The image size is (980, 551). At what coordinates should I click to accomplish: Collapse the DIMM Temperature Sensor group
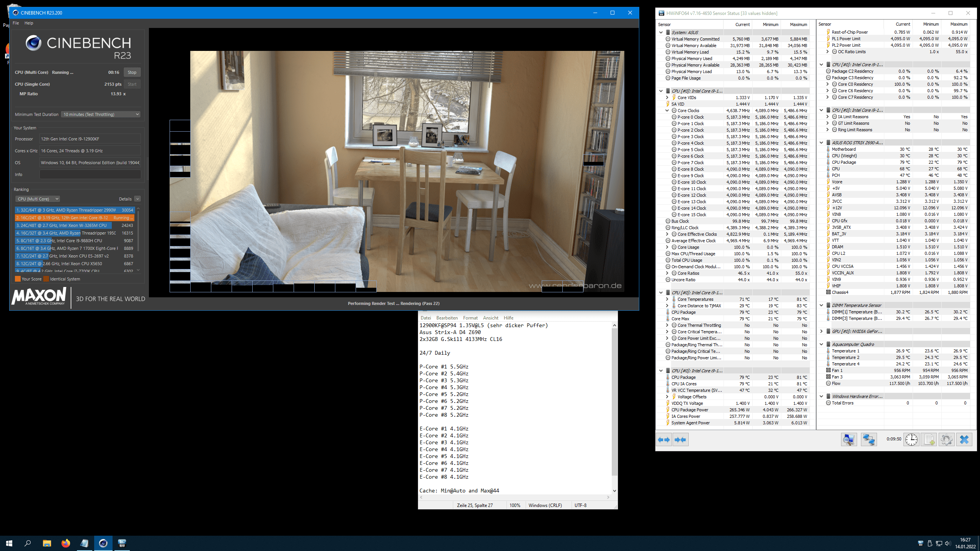(822, 305)
